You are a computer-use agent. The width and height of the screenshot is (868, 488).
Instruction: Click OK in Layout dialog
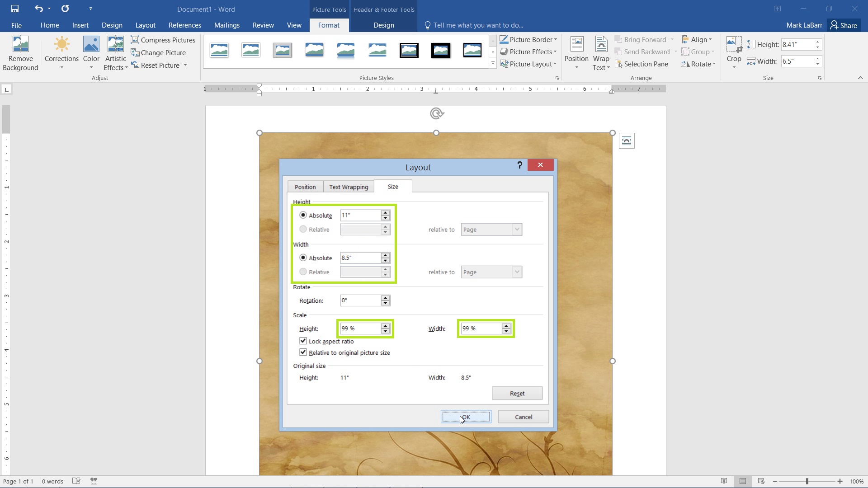tap(466, 417)
